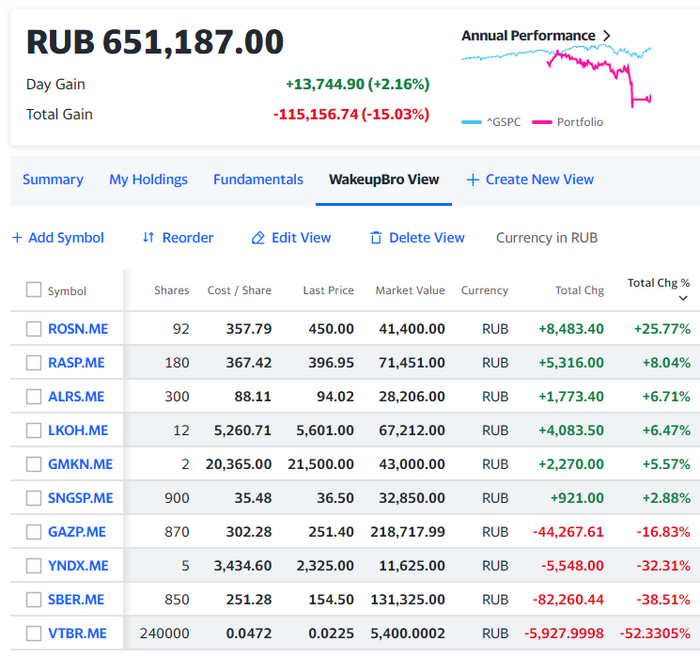
Task: Open the My Holdings tab
Action: pos(148,180)
